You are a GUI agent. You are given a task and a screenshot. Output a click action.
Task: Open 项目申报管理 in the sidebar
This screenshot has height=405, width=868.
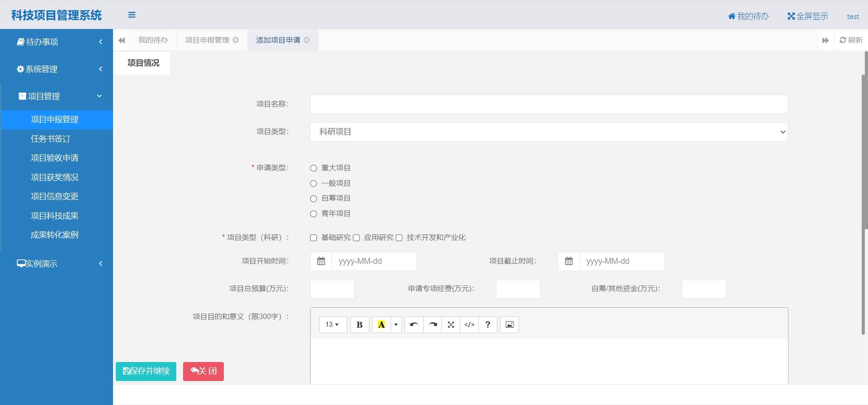click(x=57, y=119)
